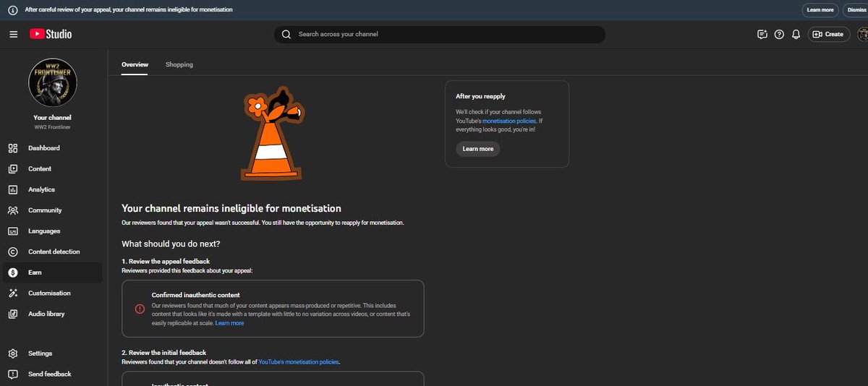Click Learn more link in inauthentic content feedback

[x=229, y=323]
